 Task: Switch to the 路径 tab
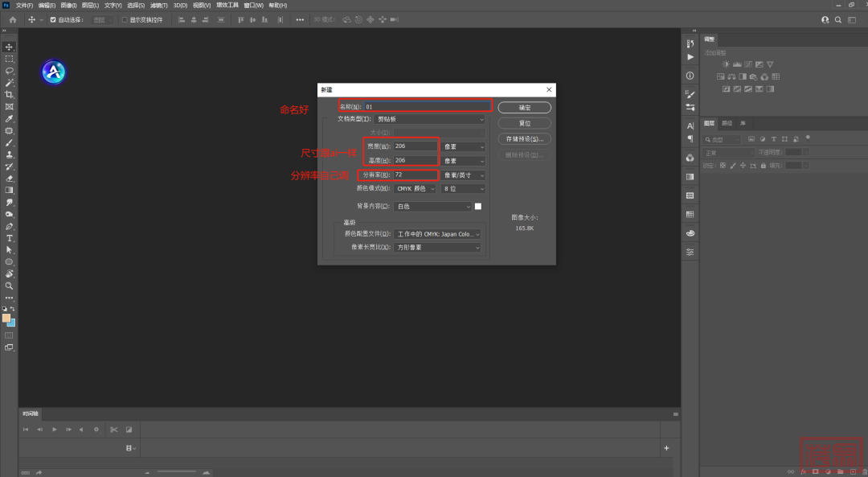coord(727,123)
